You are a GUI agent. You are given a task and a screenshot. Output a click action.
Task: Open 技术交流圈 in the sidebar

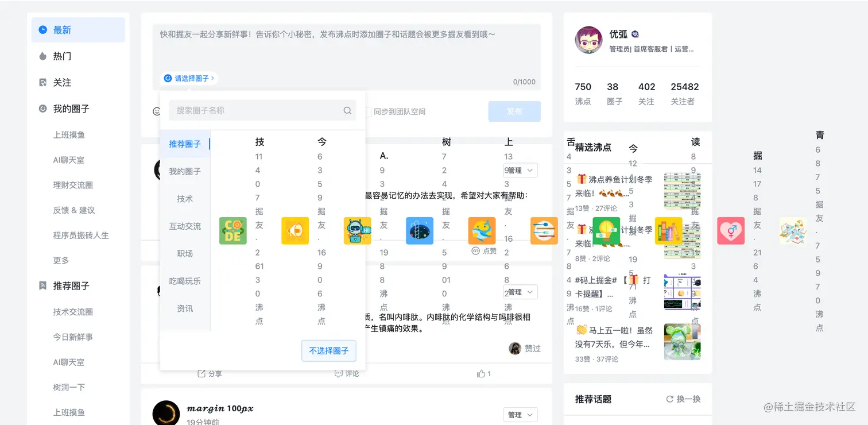[x=73, y=312]
